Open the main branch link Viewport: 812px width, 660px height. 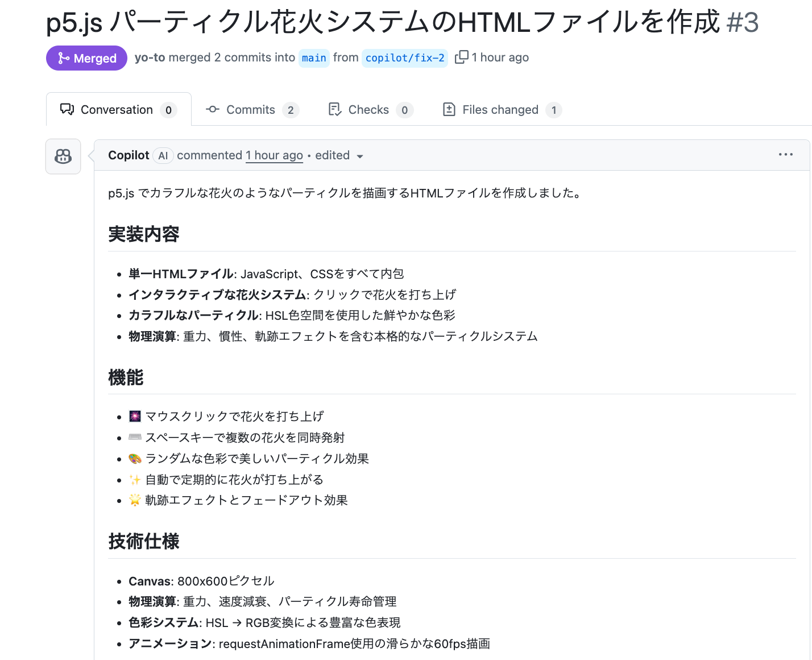click(314, 58)
